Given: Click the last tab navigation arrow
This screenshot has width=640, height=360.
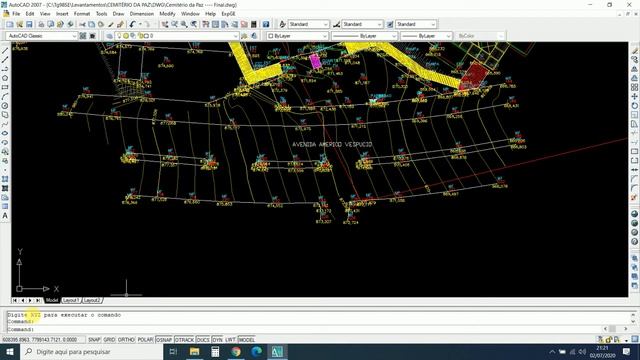Looking at the screenshot, I should pos(38,300).
